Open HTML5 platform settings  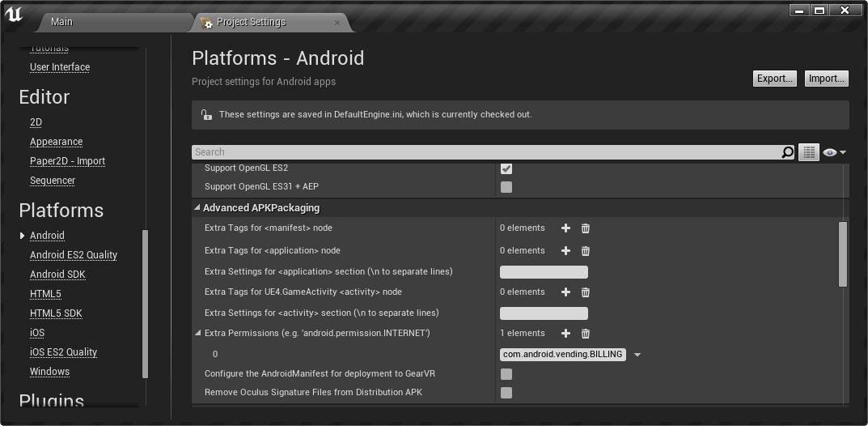45,294
